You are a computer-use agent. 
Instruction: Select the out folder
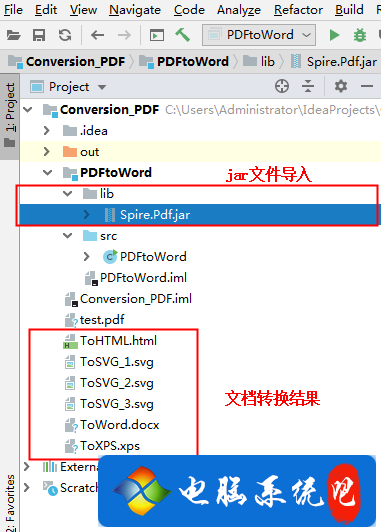[x=90, y=152]
